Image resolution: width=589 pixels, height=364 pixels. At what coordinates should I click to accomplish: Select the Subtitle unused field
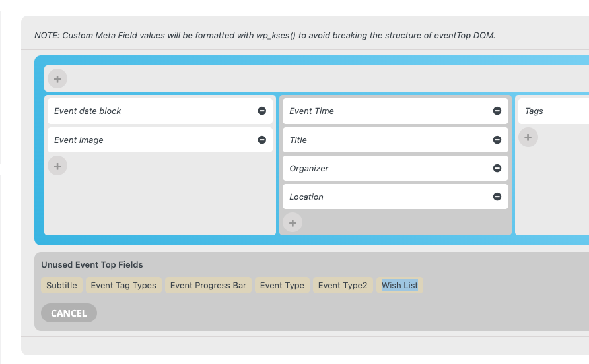click(x=61, y=285)
